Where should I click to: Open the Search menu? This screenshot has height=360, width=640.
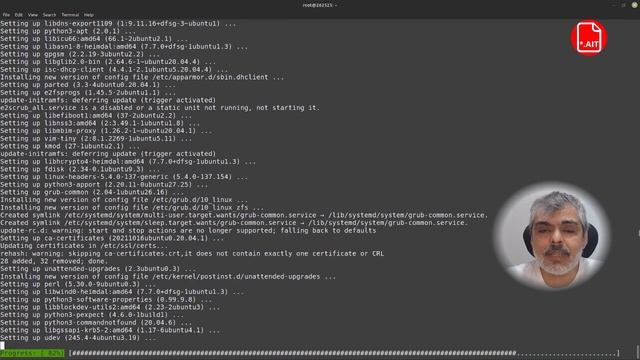click(x=49, y=15)
